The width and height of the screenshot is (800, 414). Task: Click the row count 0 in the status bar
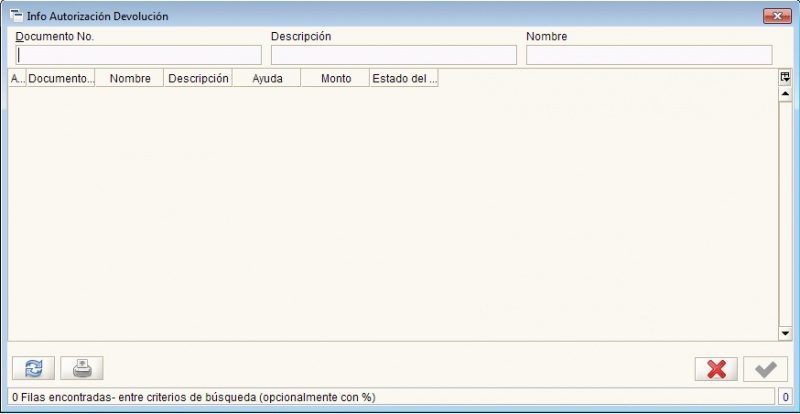coord(786,397)
